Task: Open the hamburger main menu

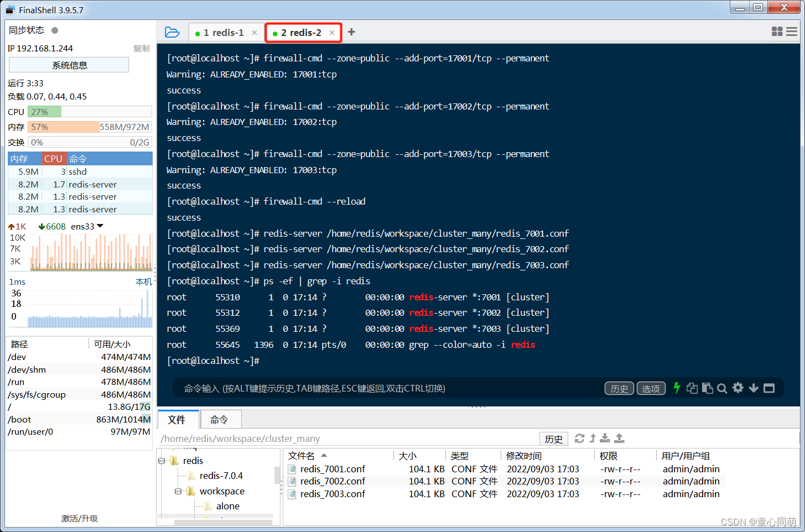Action: [x=792, y=32]
